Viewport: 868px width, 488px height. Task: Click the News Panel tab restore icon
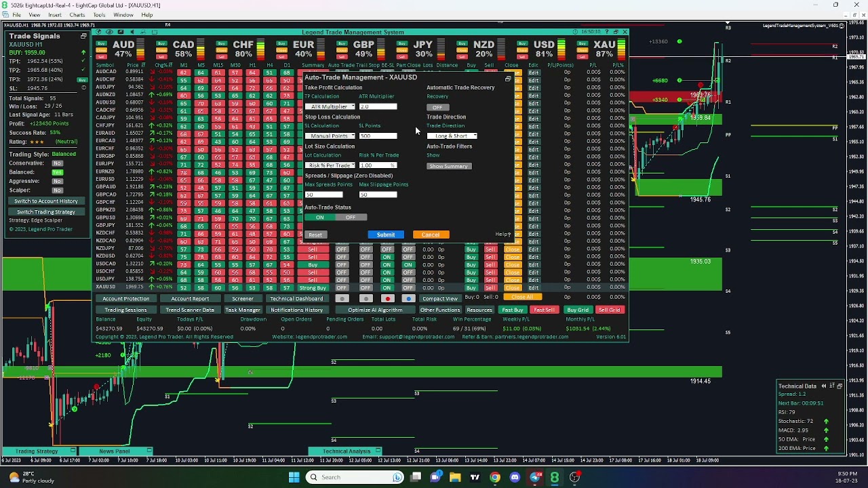pyautogui.click(x=149, y=451)
